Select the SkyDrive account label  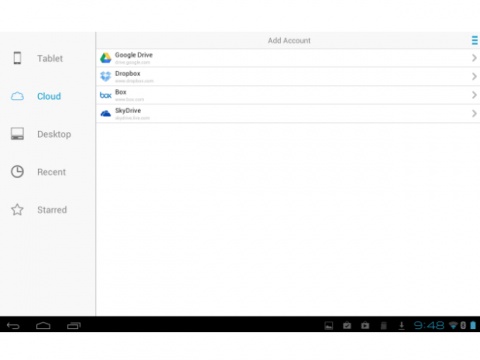[128, 111]
